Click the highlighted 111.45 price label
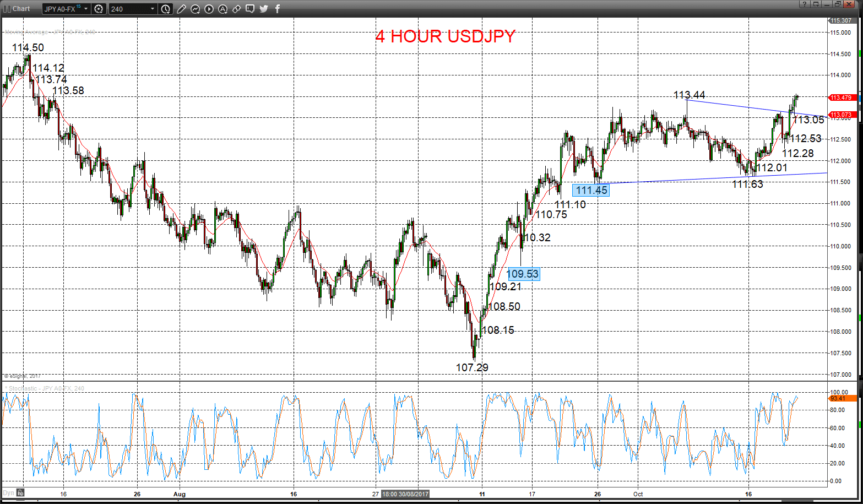This screenshot has height=504, width=863. tap(591, 190)
